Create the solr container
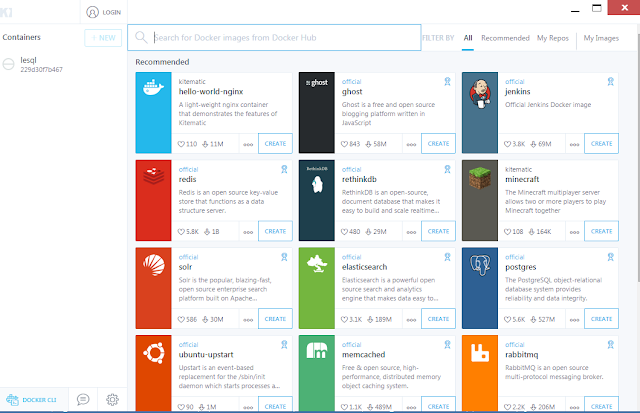Screen dimensions: 640x413 (275, 319)
